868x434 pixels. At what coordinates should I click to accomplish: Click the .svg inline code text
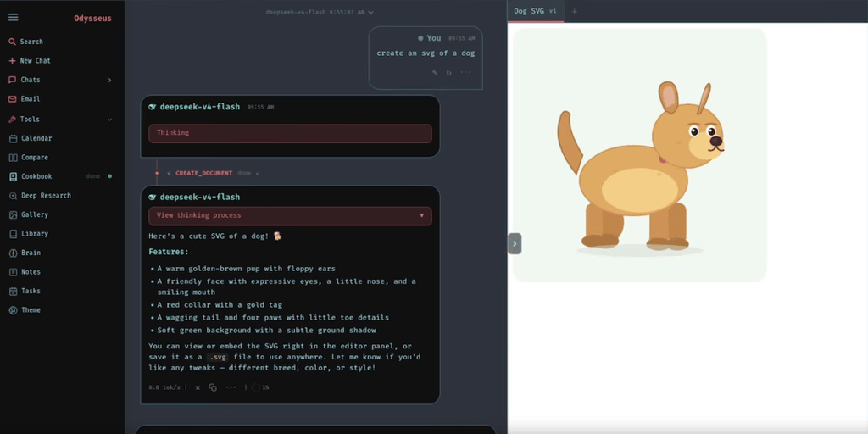(217, 358)
